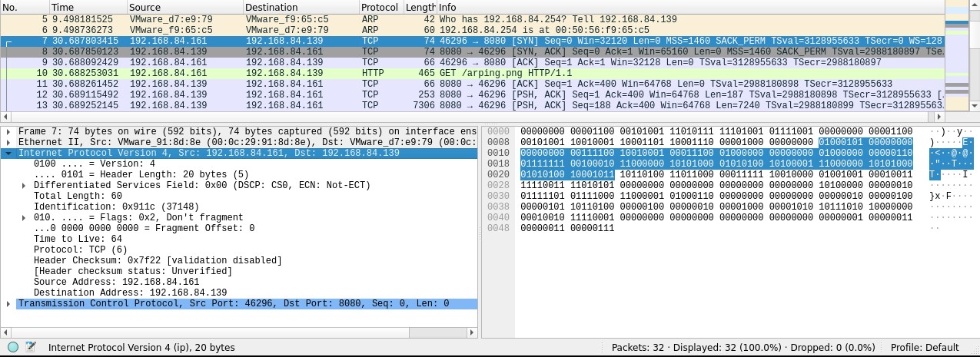Click last byte 00000111 at offset 0048
The width and height of the screenshot is (980, 357).
(593, 229)
